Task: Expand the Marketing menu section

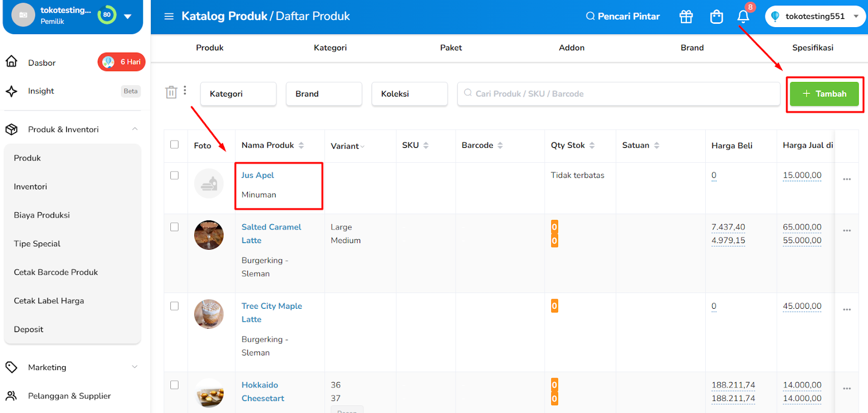Action: [135, 367]
